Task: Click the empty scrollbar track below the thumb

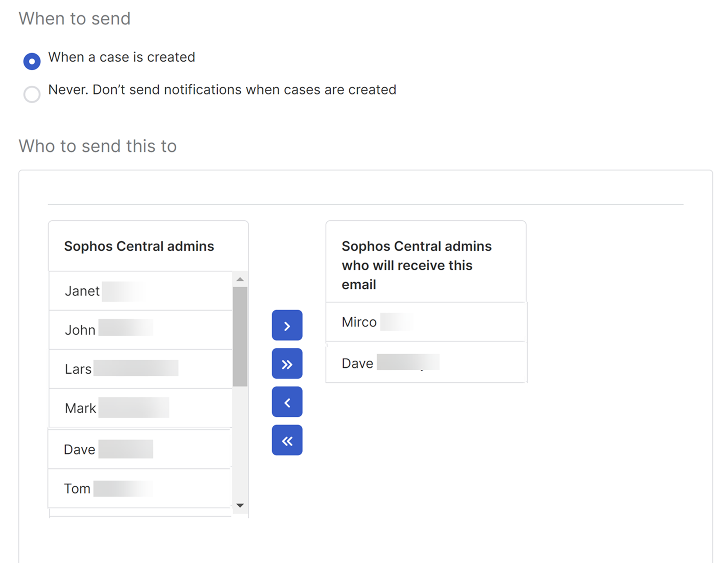Action: tap(240, 444)
